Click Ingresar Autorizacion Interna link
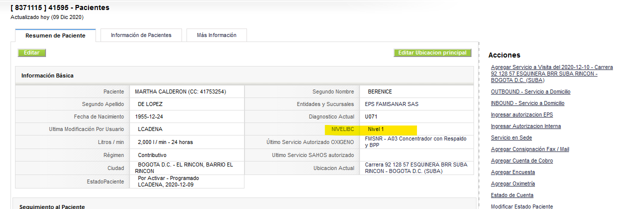The height and width of the screenshot is (209, 644). (x=526, y=126)
